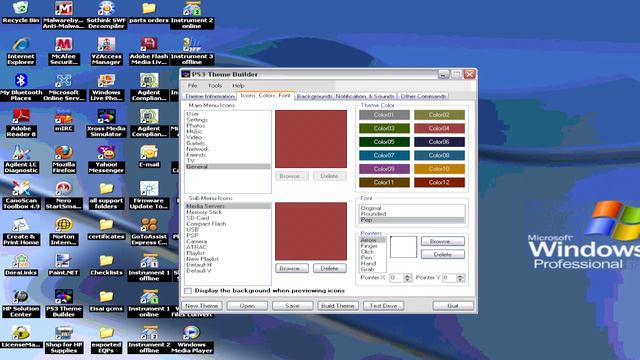This screenshot has height=360, width=640.
Task: Pick the Color04 red swatch
Action: point(439,129)
